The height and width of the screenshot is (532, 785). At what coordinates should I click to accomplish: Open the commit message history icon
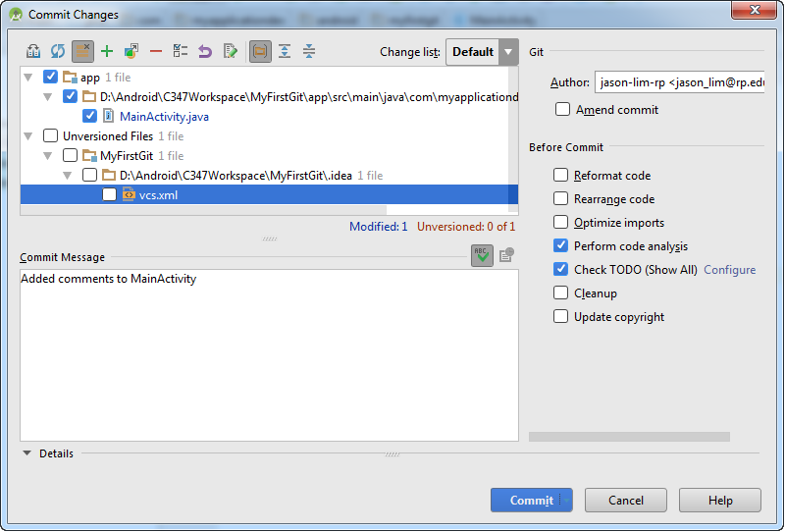pyautogui.click(x=506, y=256)
